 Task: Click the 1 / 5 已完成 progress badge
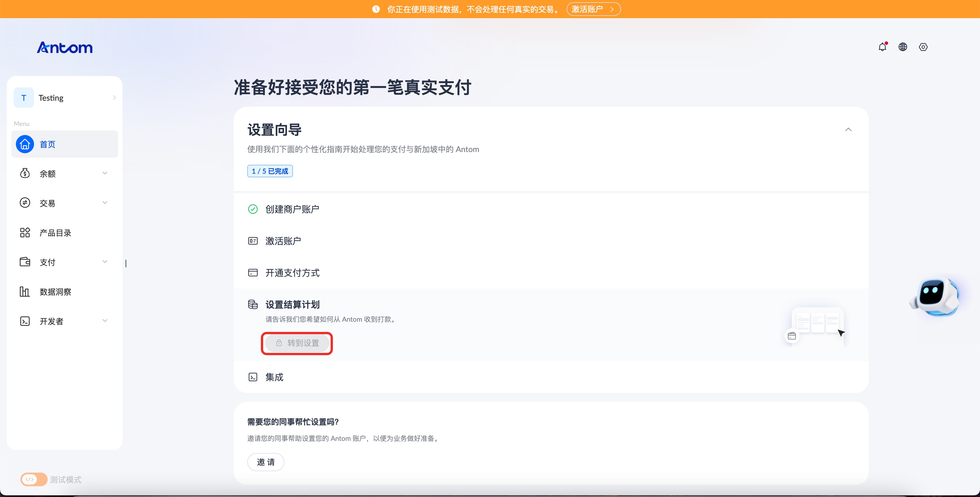pos(270,171)
